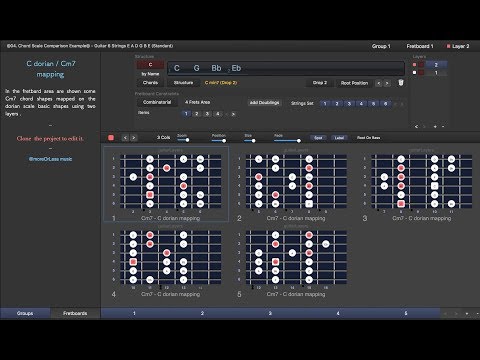Click the white marker square of layer 1
Viewport: 480px width, 360px height.
[x=414, y=72]
